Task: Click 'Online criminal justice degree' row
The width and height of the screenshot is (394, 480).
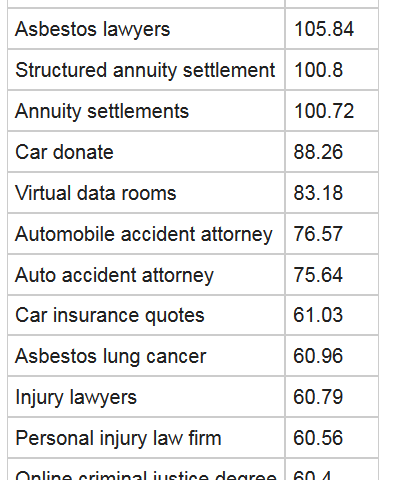Action: (193, 470)
